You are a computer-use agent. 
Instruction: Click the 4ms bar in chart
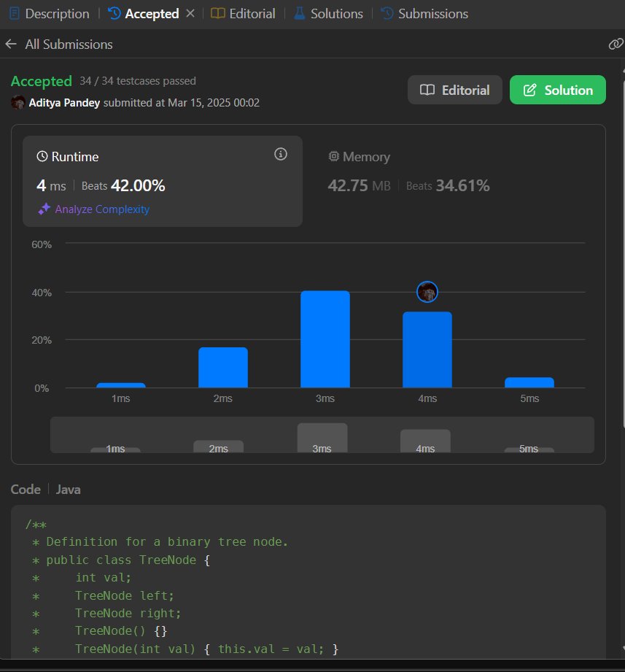pyautogui.click(x=427, y=349)
